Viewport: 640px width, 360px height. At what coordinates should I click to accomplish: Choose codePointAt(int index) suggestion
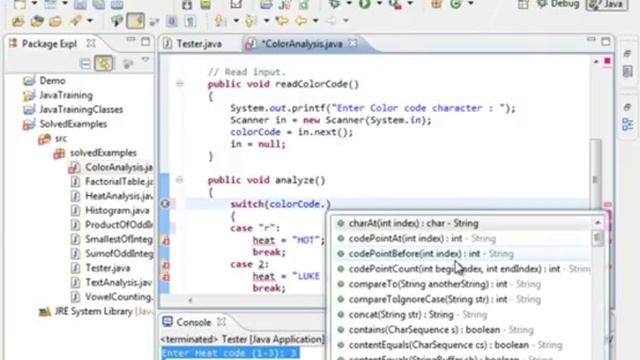[x=462, y=238]
